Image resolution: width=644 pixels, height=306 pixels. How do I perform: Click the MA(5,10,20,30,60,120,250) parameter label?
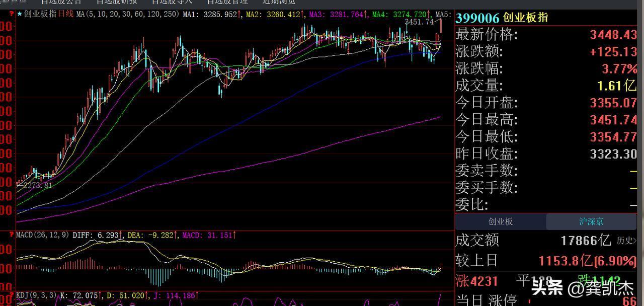(x=128, y=14)
